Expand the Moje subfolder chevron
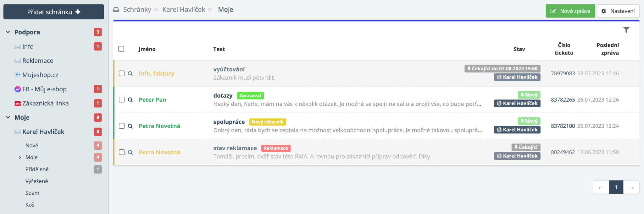This screenshot has height=214, width=644. [20, 158]
